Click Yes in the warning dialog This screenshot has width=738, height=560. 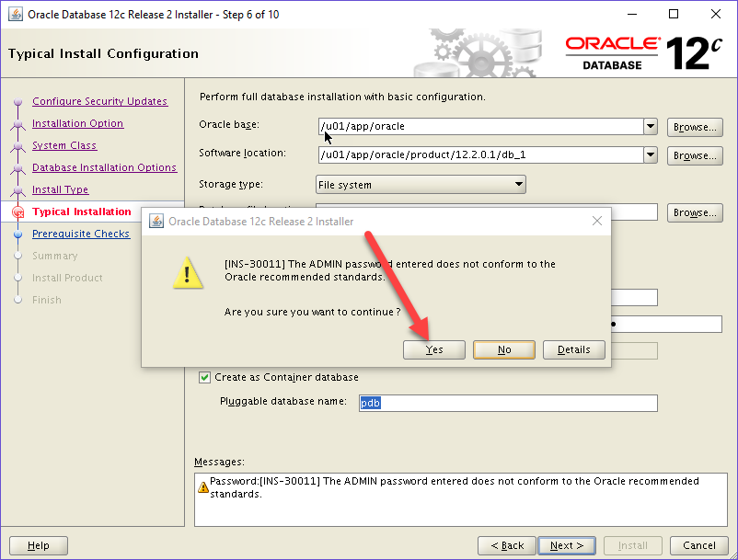coord(434,349)
